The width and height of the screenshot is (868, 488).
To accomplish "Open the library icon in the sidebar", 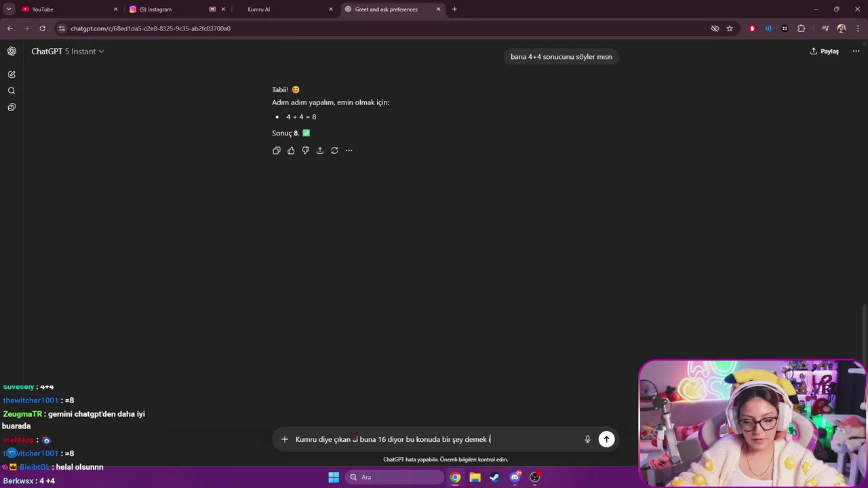I will [12, 107].
